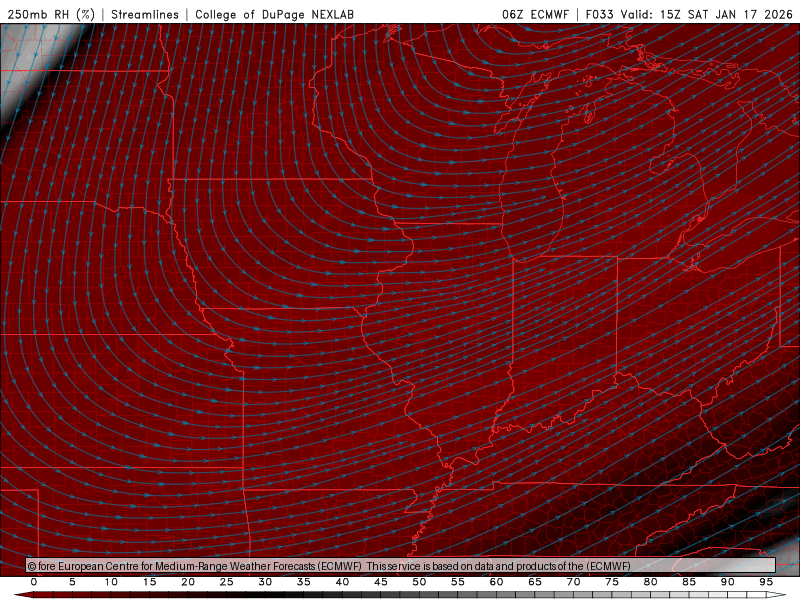Select the '10' color scale label

[x=111, y=582]
